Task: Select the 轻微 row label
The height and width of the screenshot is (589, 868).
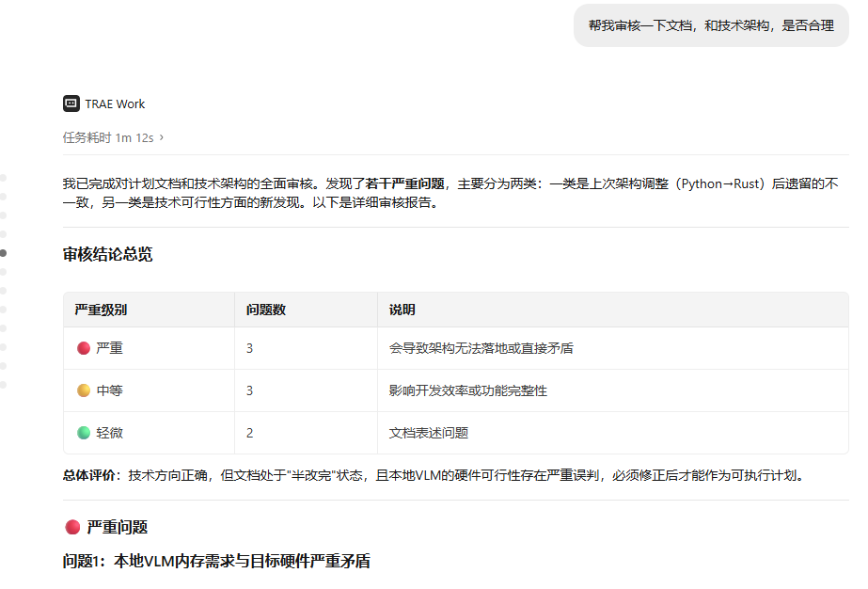Action: (110, 433)
